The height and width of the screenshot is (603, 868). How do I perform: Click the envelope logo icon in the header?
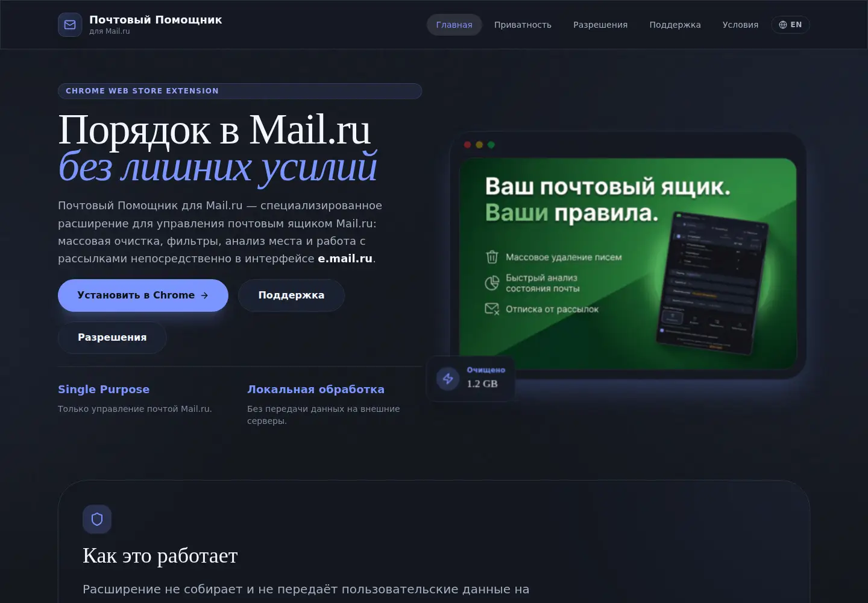tap(70, 25)
